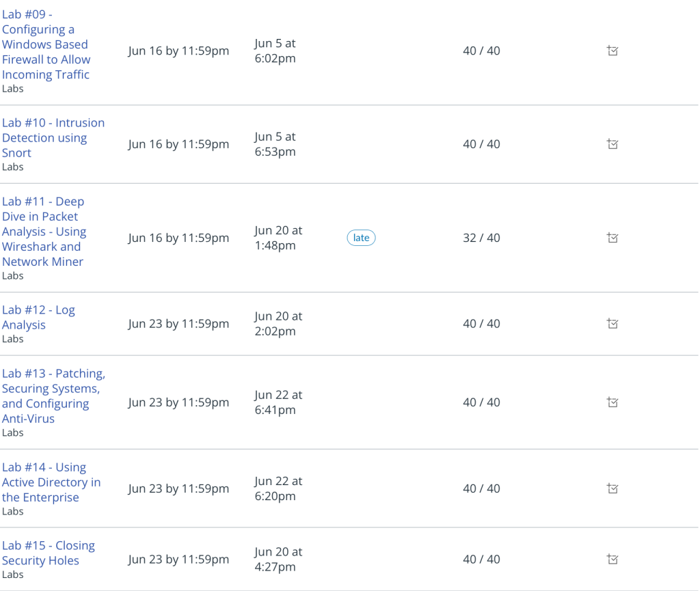
Task: Click submission details icon for Lab #10
Action: [612, 143]
